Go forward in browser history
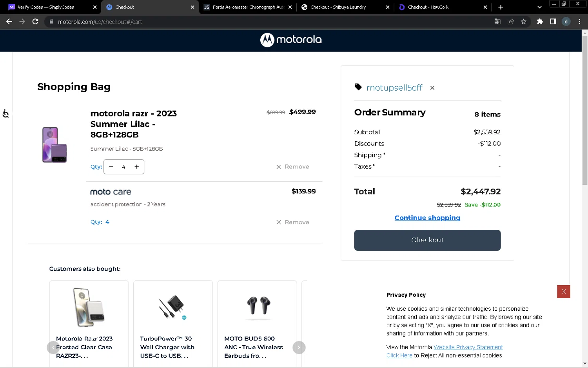 22,22
